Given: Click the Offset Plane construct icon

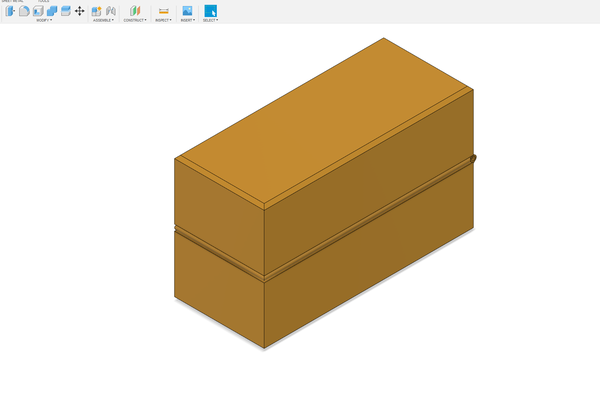Looking at the screenshot, I should (x=135, y=11).
